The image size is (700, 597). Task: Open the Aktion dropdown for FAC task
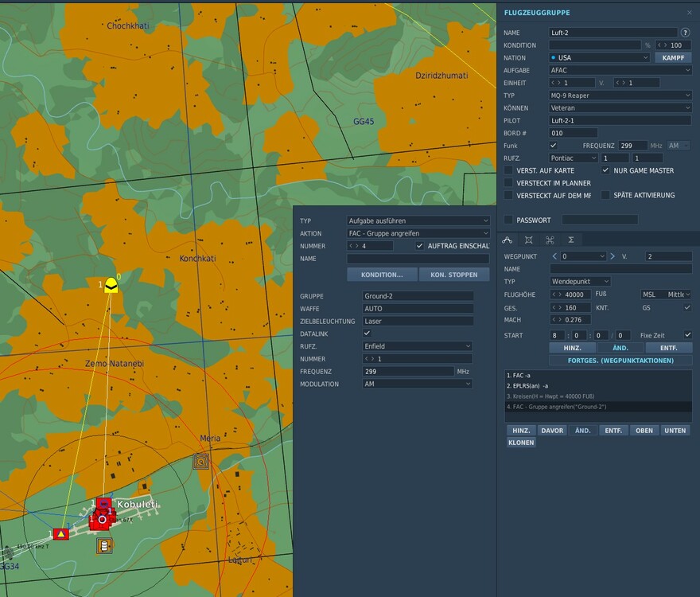pyautogui.click(x=418, y=233)
